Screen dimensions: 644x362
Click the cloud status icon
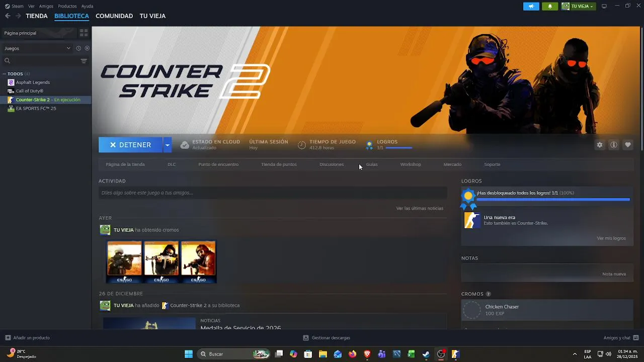tap(185, 145)
